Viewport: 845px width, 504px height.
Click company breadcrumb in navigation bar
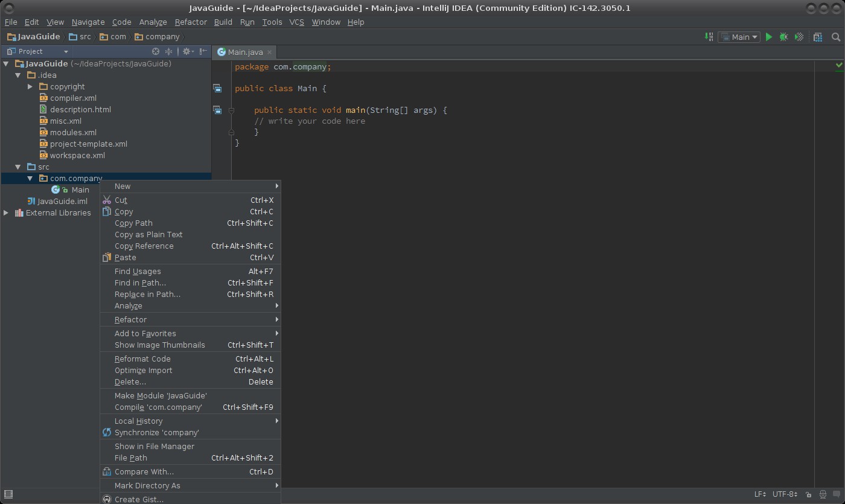point(157,37)
